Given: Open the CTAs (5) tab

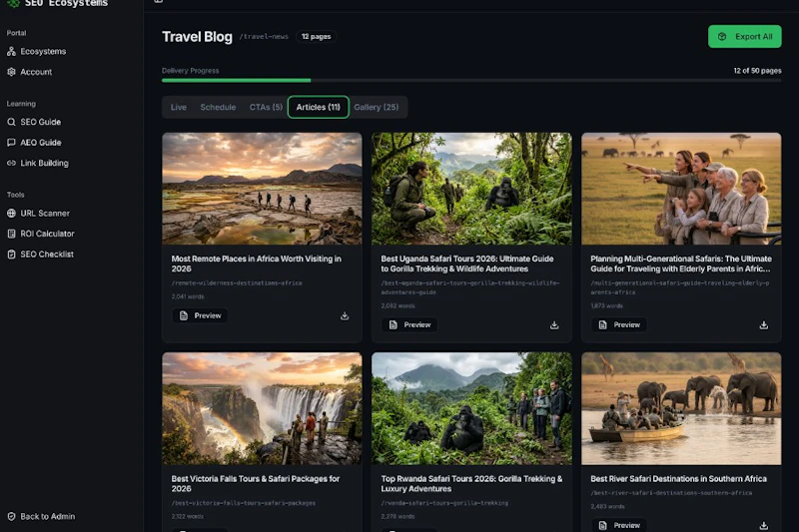Looking at the screenshot, I should (266, 107).
